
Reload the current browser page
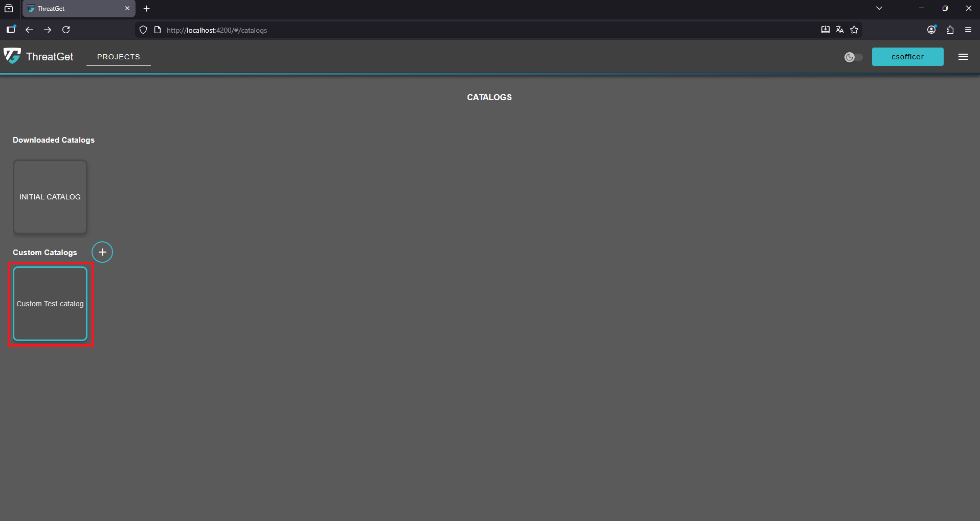66,30
